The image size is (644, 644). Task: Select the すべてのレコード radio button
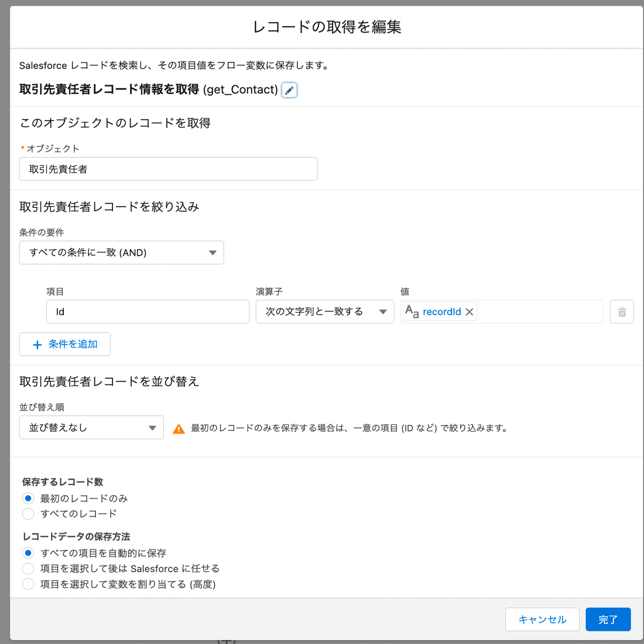click(28, 514)
